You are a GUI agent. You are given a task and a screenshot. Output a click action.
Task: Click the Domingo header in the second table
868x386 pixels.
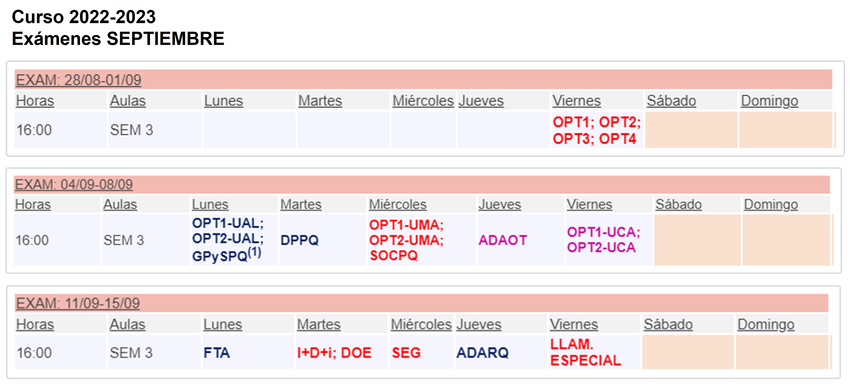coord(771,204)
